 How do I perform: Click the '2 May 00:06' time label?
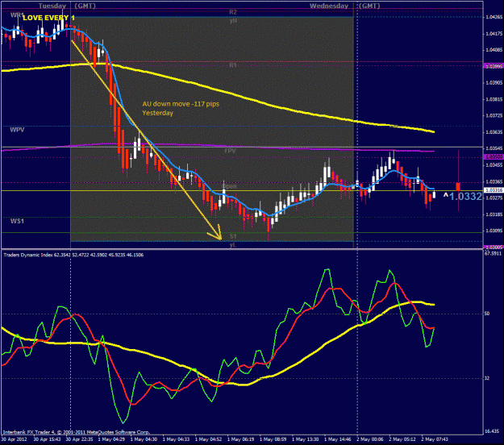(370, 439)
